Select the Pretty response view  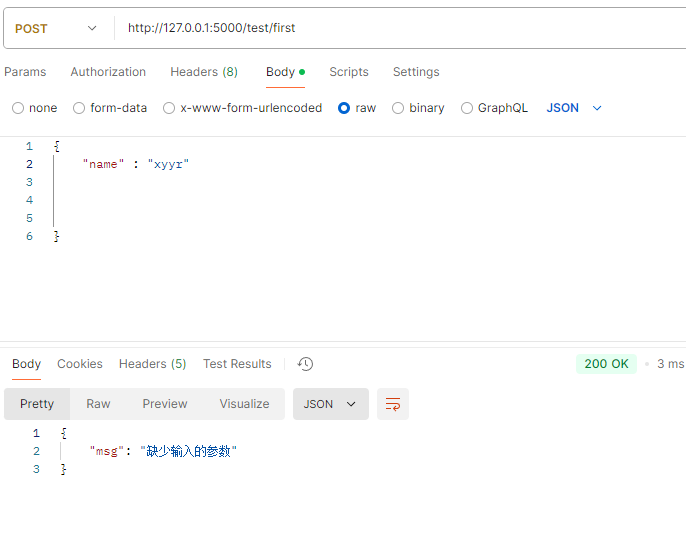point(37,404)
